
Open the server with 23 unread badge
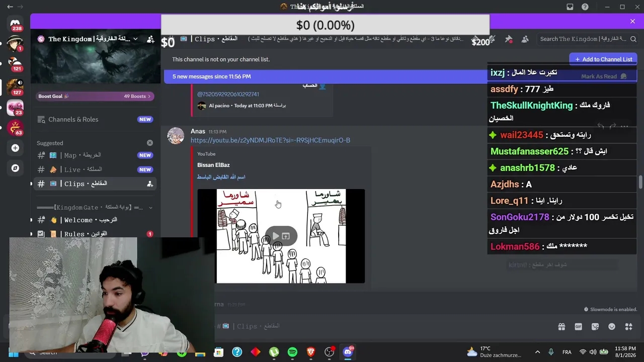point(15,108)
